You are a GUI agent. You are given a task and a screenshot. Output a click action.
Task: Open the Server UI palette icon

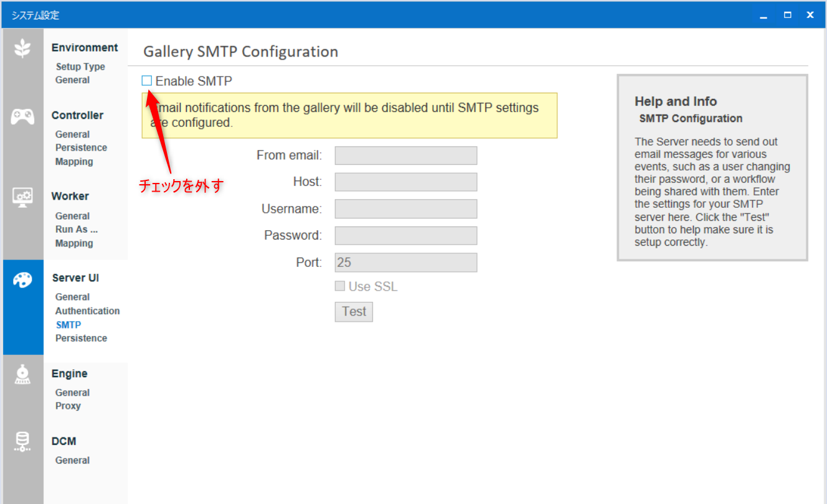pos(23,279)
